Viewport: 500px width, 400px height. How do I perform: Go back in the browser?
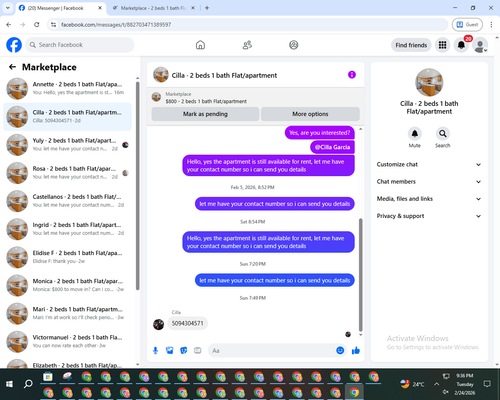9,24
